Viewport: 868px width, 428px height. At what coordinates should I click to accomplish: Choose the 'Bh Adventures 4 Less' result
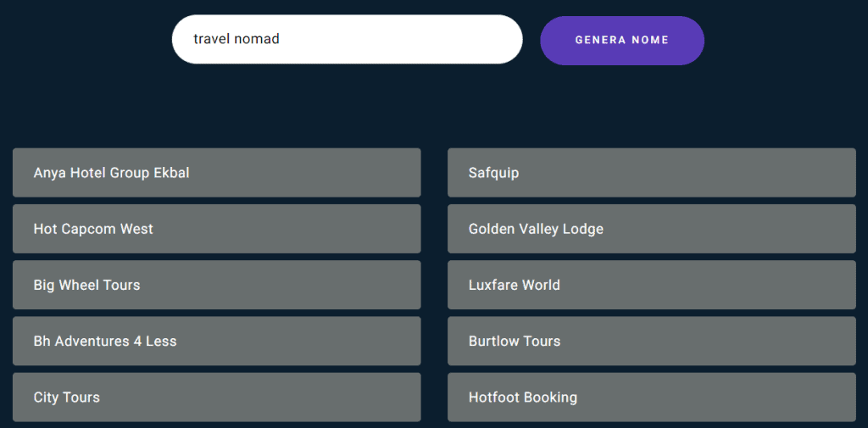point(216,341)
